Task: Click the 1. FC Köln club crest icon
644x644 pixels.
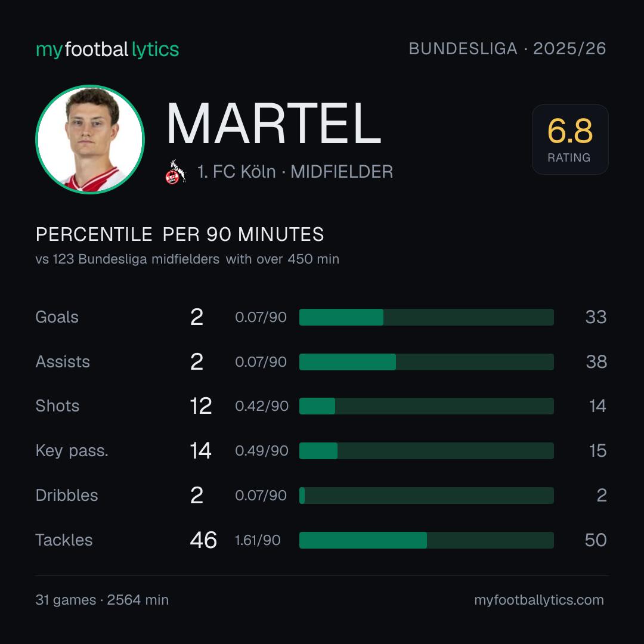Action: click(x=175, y=172)
